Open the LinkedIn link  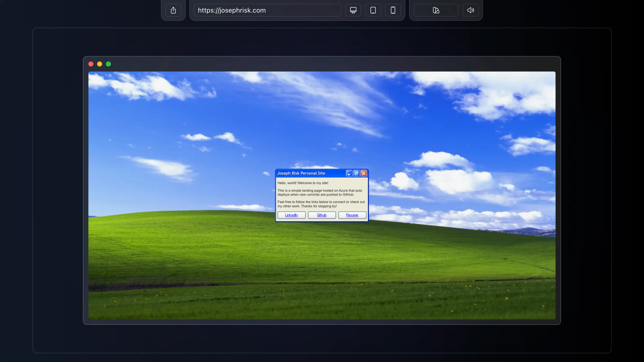(291, 215)
